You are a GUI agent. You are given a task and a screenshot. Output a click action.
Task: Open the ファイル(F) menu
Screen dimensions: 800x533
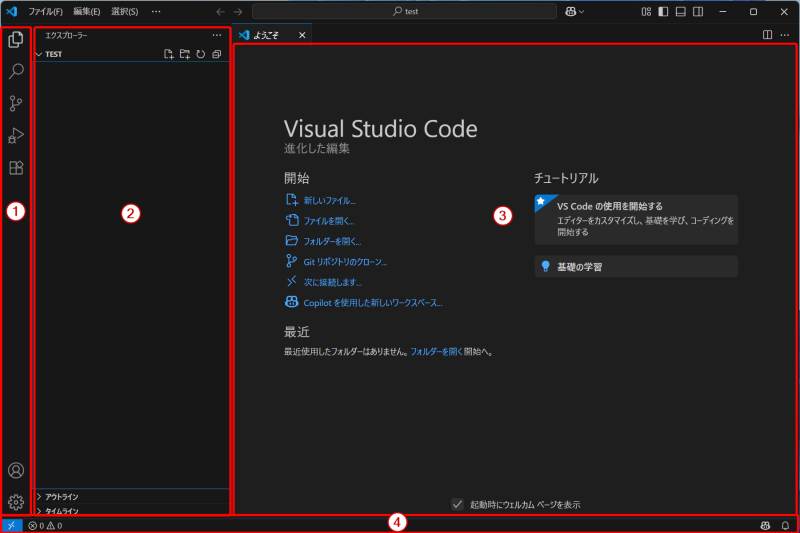pyautogui.click(x=45, y=11)
